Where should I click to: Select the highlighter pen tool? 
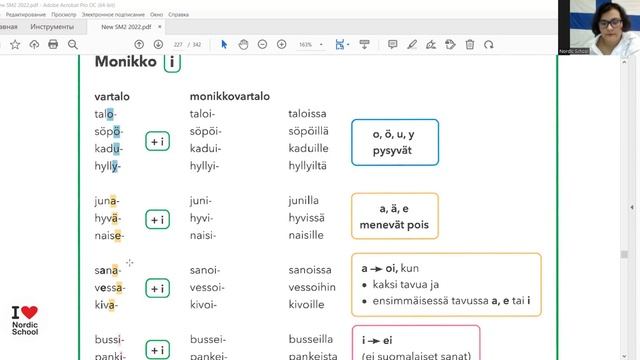tap(412, 44)
